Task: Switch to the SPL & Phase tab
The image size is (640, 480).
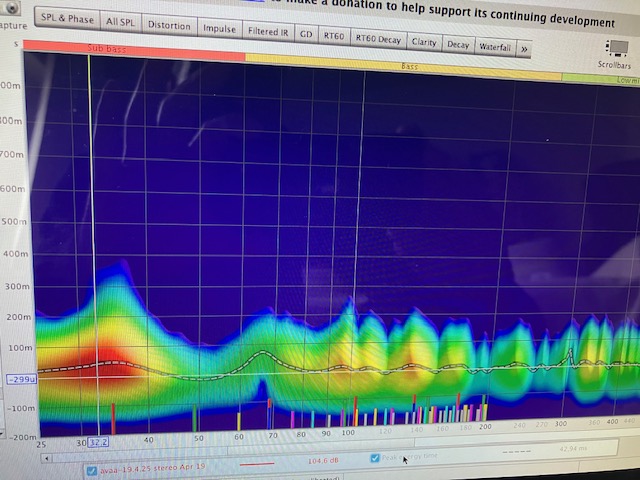Action: [68, 19]
